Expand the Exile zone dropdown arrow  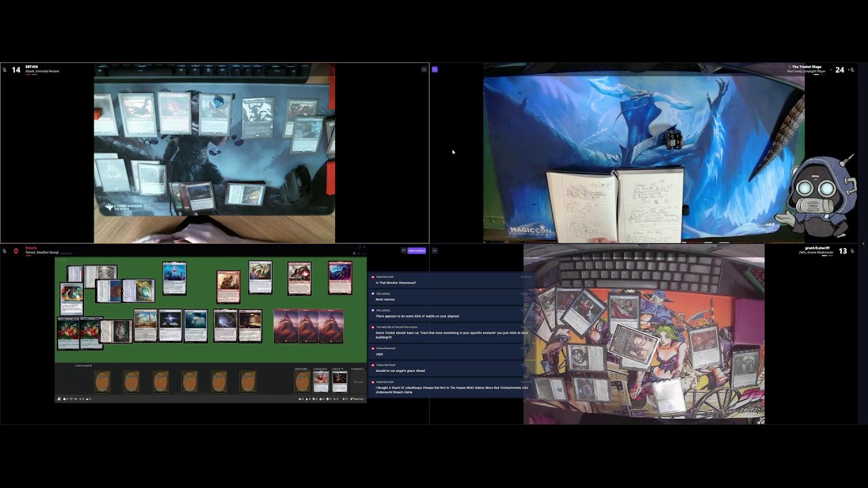coord(342,369)
